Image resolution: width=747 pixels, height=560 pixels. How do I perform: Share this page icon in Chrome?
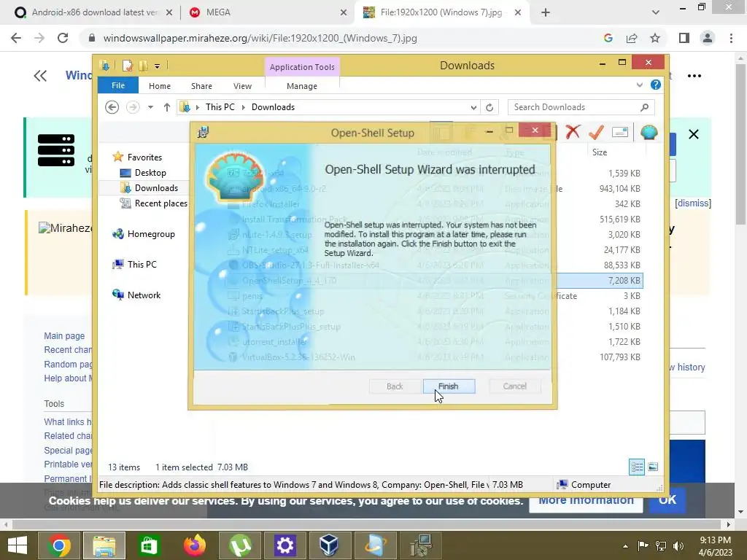point(632,38)
